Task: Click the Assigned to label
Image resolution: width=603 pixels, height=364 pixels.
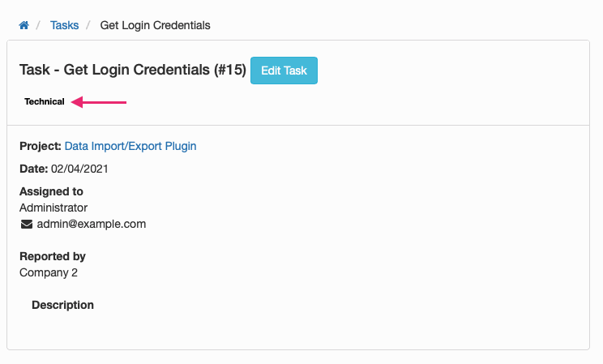Action: click(x=51, y=191)
